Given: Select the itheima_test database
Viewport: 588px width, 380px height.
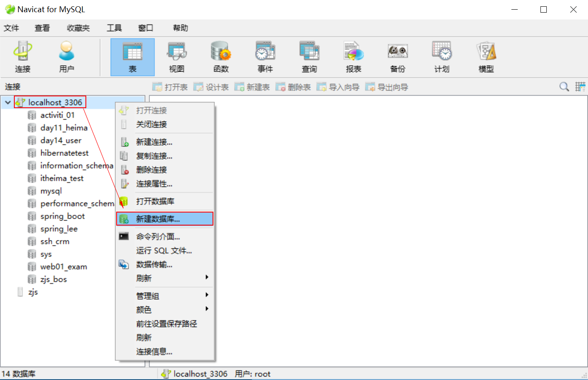Looking at the screenshot, I should [x=62, y=178].
